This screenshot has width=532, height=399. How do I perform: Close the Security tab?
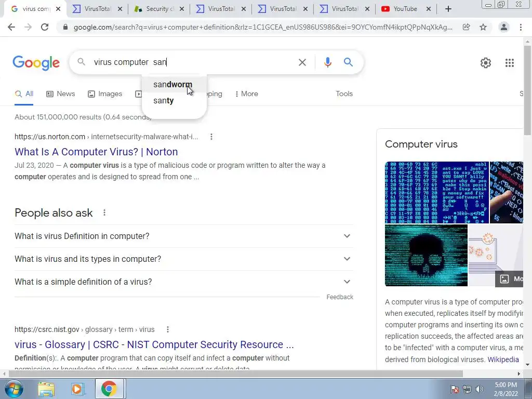tap(182, 9)
